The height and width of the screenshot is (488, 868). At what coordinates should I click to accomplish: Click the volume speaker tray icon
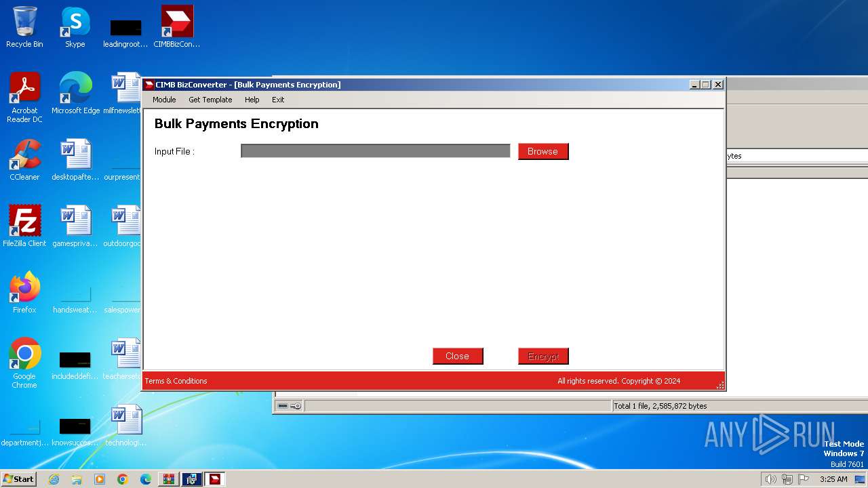770,479
